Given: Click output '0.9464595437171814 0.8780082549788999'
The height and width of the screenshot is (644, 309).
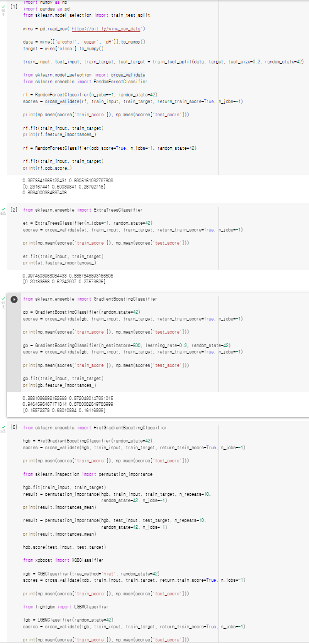Looking at the screenshot, I should (x=68, y=405).
